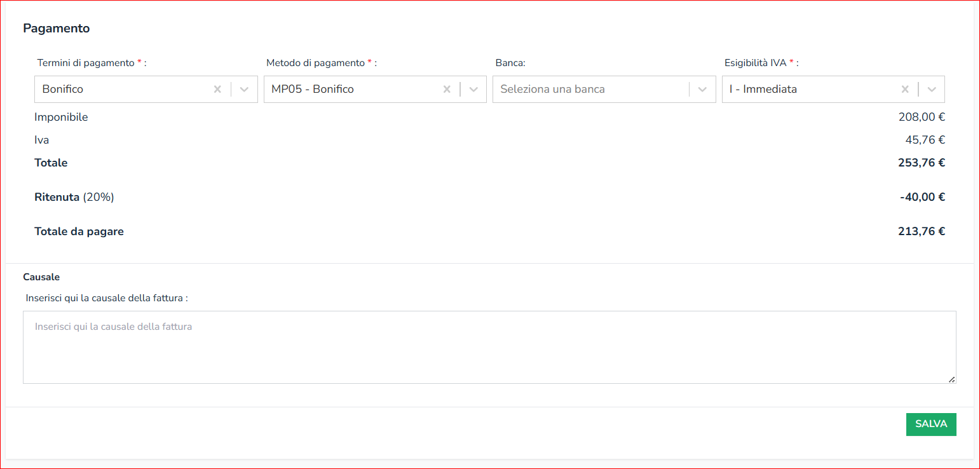Focus the invoice causale text area

tap(489, 347)
